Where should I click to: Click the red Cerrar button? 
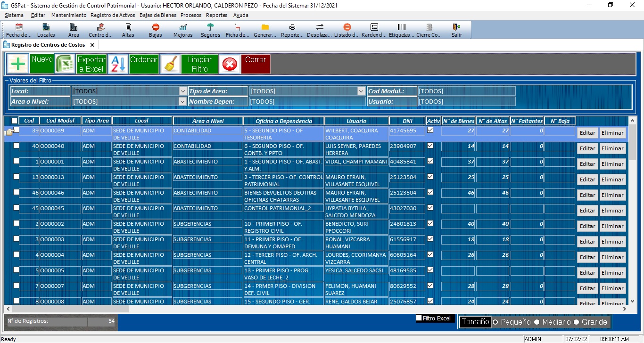(x=256, y=64)
